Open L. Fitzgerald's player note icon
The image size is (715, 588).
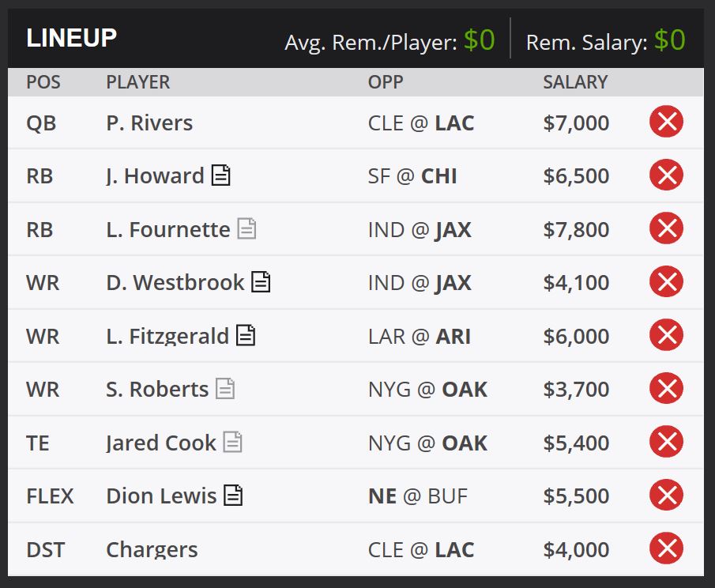coord(246,335)
